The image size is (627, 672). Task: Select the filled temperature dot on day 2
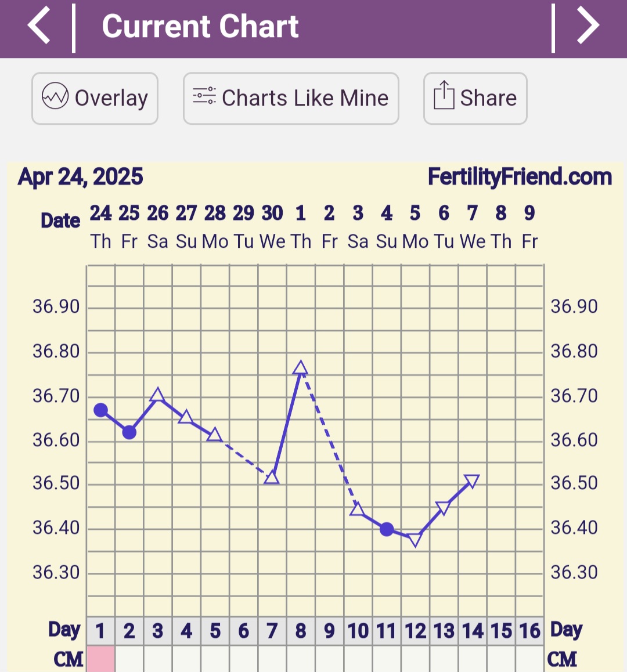pos(129,432)
